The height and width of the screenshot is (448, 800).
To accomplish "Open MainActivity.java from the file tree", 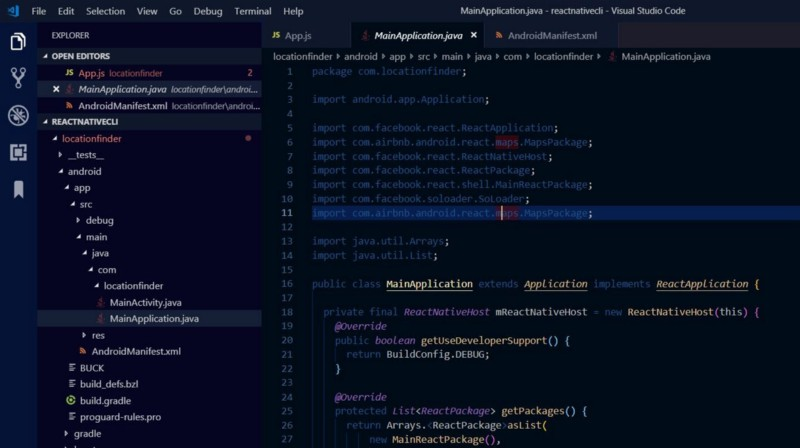I will coord(145,302).
